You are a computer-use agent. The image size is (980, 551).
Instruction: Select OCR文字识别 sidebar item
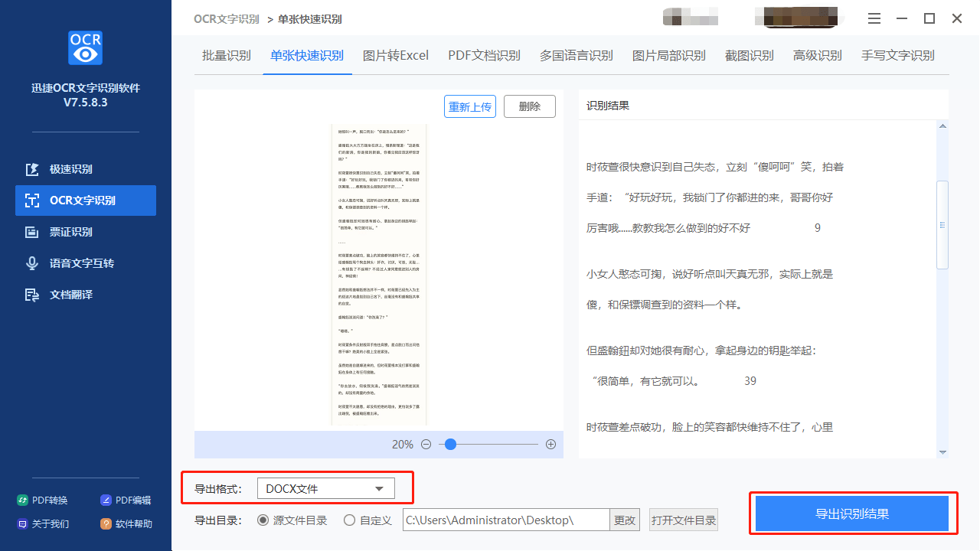click(86, 201)
